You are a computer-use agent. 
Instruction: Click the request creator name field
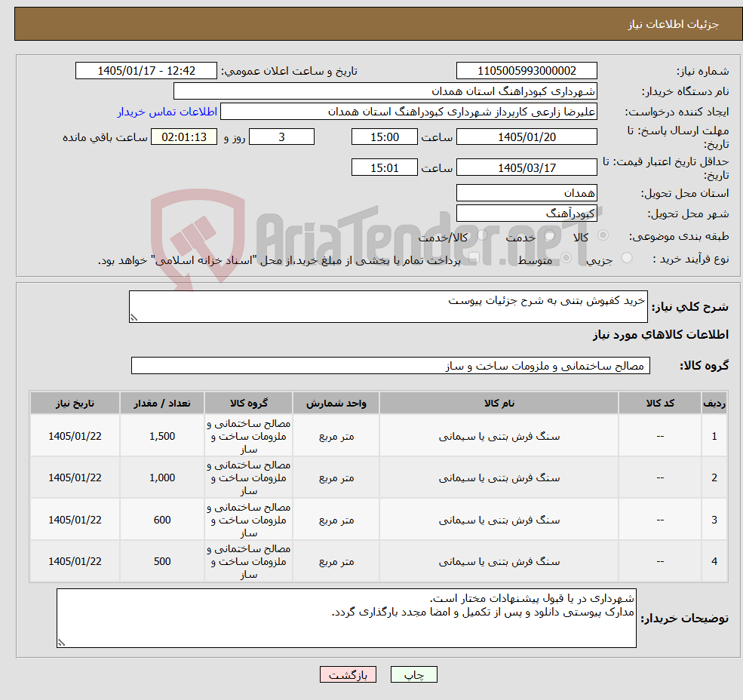point(408,112)
